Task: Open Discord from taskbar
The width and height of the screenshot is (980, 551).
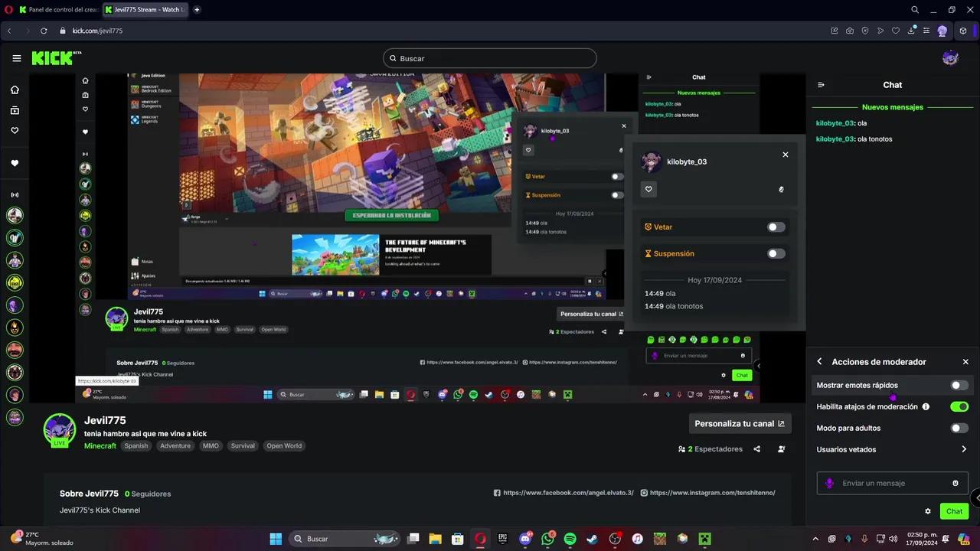Action: click(525, 539)
